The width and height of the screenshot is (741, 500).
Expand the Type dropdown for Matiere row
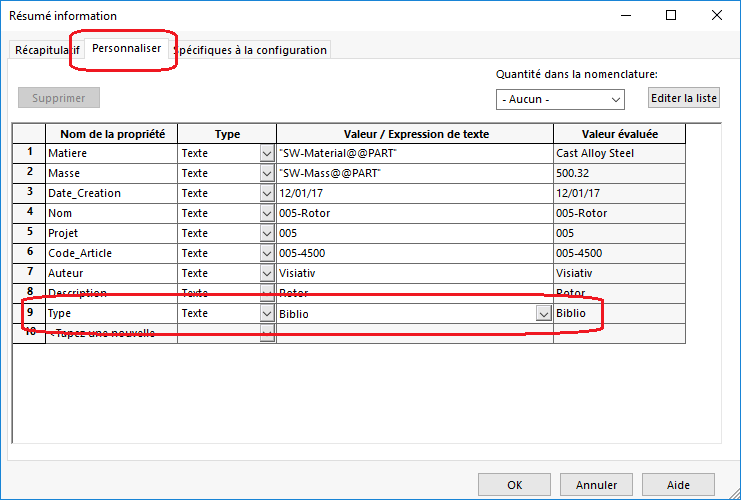[x=267, y=153]
